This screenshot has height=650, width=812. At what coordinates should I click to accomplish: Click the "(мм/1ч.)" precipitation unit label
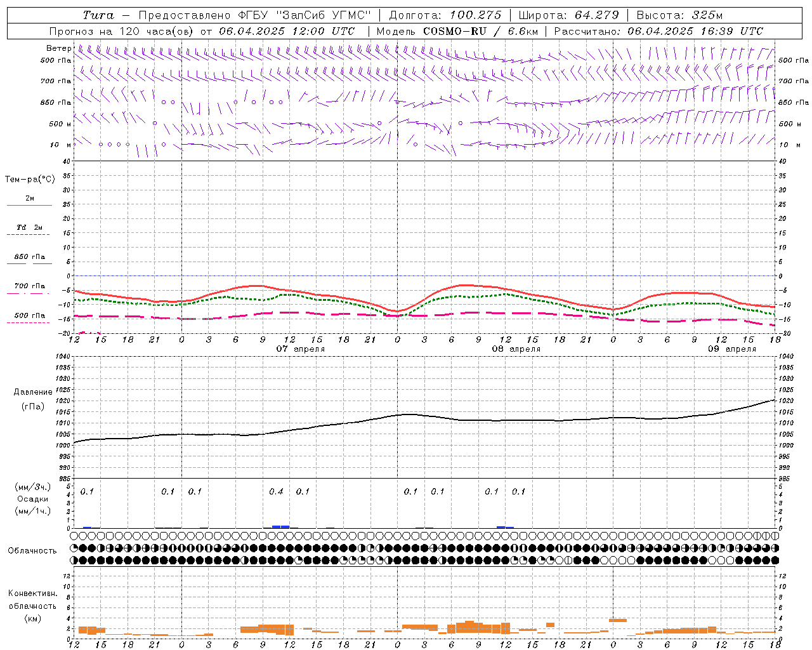pyautogui.click(x=33, y=511)
